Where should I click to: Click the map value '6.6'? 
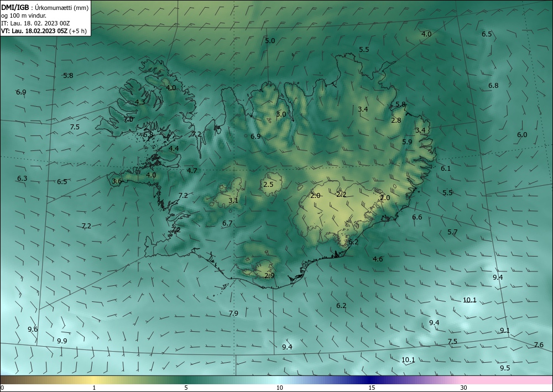tap(417, 217)
